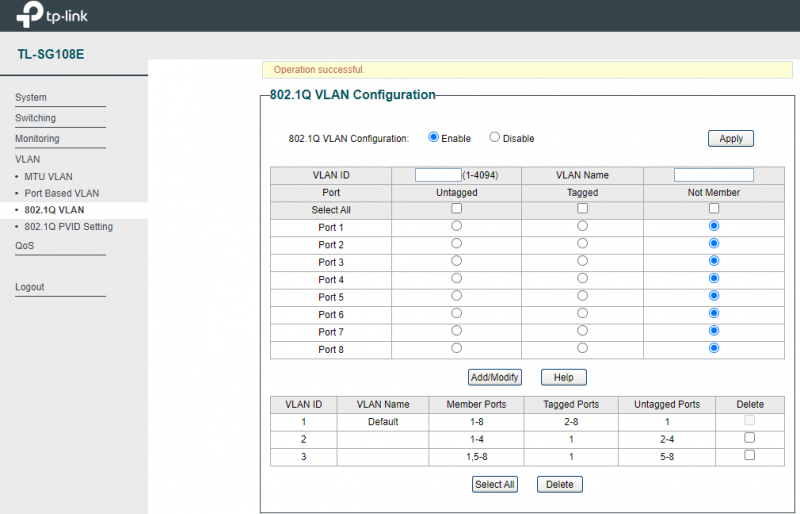Tick the Delete checkbox for VLAN 2
The width and height of the screenshot is (800, 514).
[749, 438]
